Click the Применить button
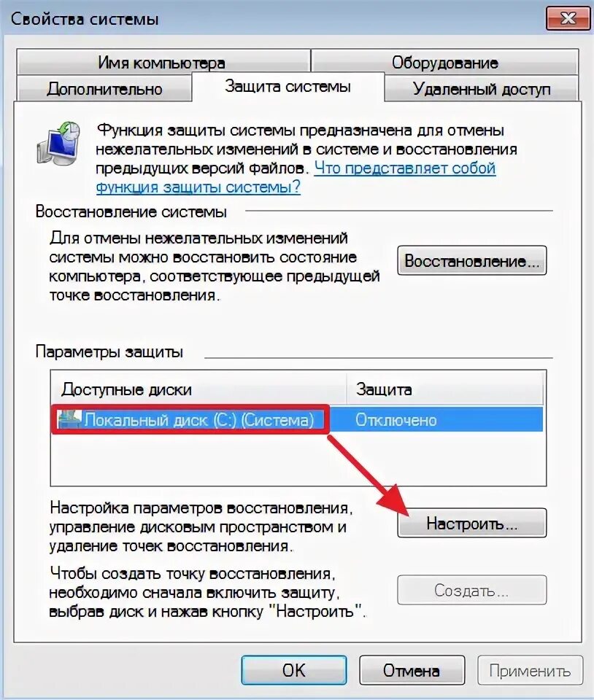594x700 pixels. (x=530, y=670)
